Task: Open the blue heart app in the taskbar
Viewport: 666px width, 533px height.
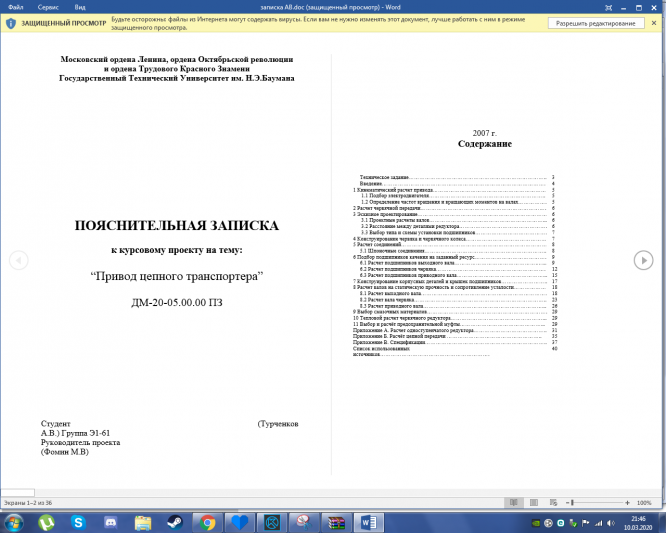Action: pos(240,522)
